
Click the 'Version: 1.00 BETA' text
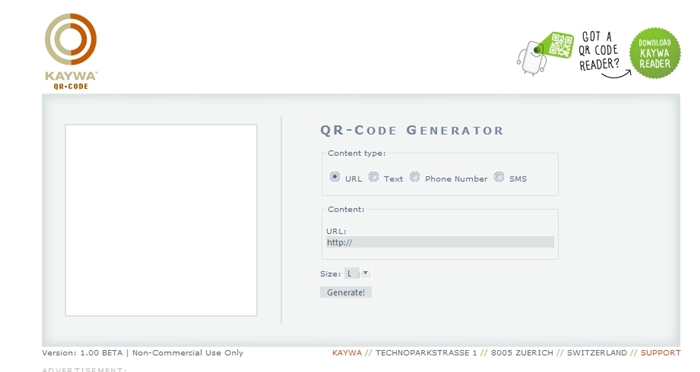pyautogui.click(x=82, y=353)
